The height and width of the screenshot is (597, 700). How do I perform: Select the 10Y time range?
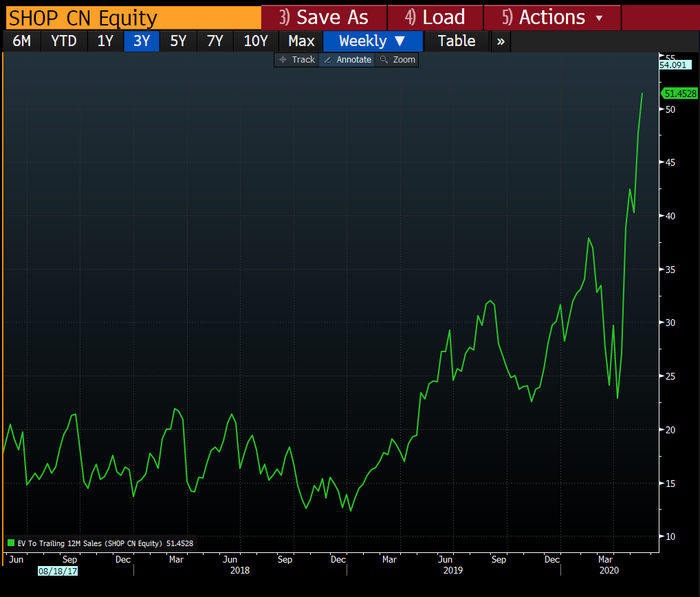click(256, 41)
